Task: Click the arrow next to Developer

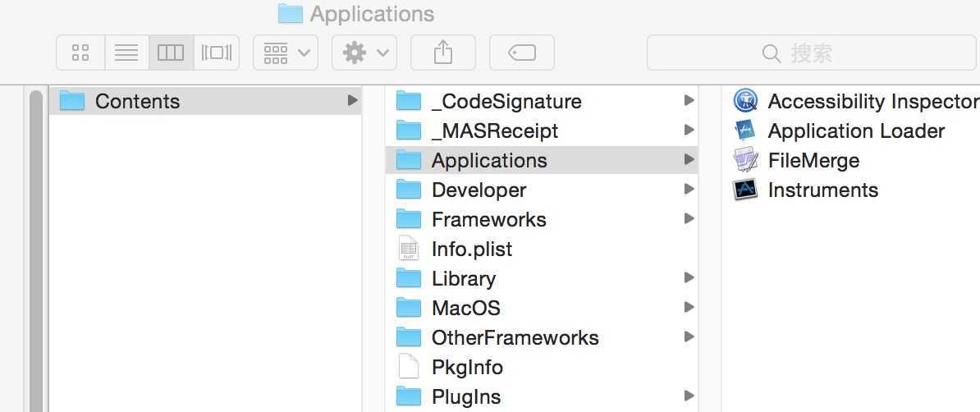Action: click(x=689, y=189)
